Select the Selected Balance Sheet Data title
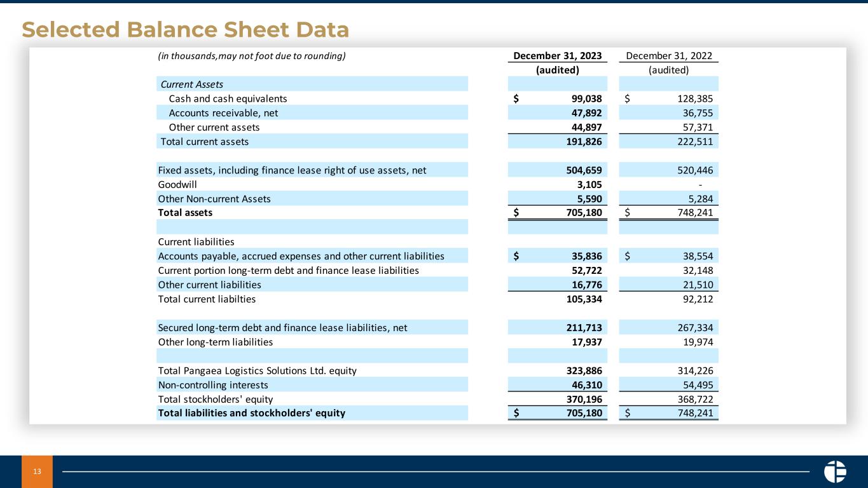Image resolution: width=868 pixels, height=488 pixels. pos(185,29)
